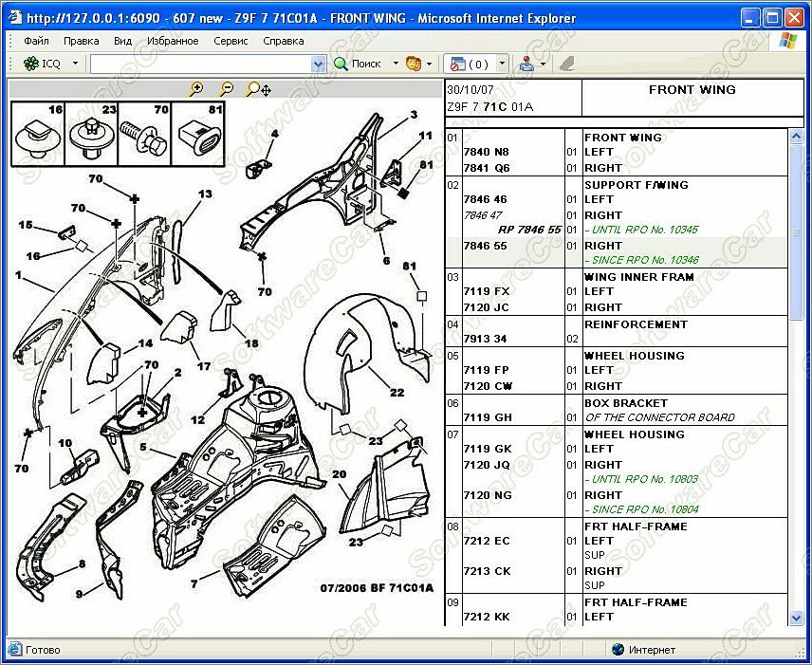Open the Избранное menu
Viewport: 812px width, 665px height.
point(173,41)
